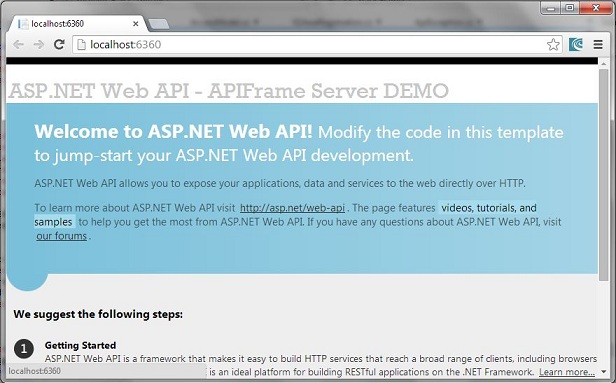Click the Getting Started heading

[x=80, y=345]
